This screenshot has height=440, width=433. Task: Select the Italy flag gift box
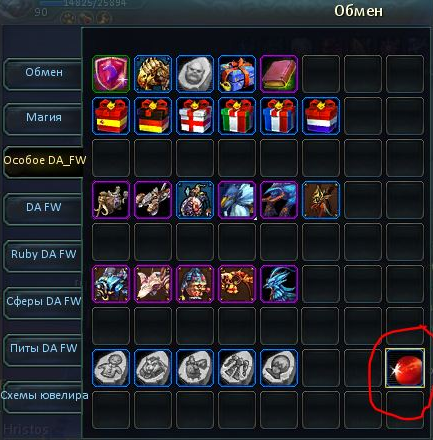(237, 116)
